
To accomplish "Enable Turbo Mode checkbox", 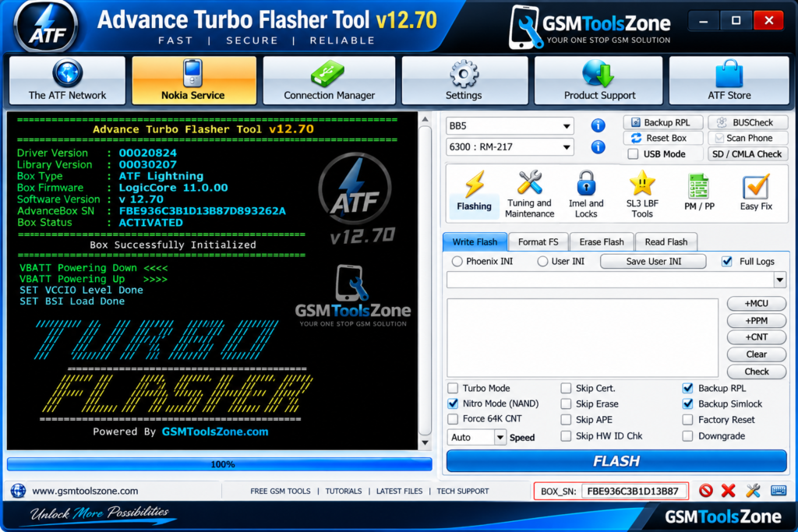I will coord(453,388).
